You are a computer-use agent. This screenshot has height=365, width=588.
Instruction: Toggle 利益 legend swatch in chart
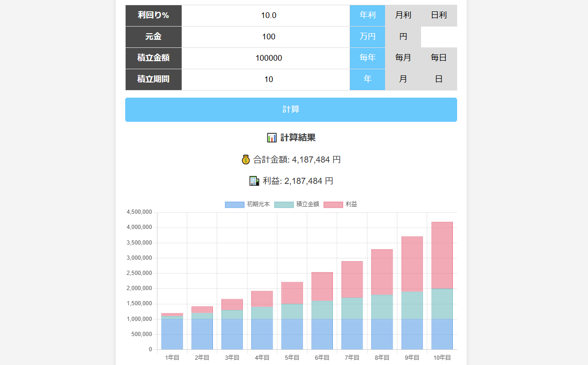click(333, 204)
